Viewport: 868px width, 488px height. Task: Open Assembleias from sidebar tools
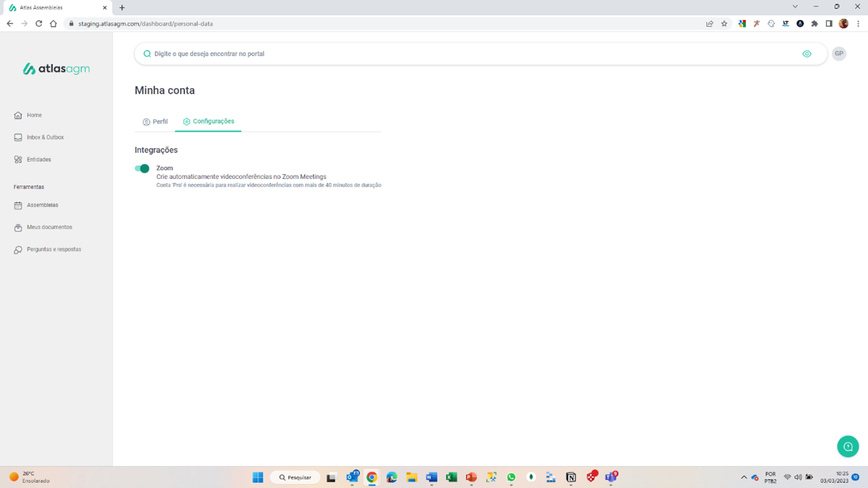(42, 205)
